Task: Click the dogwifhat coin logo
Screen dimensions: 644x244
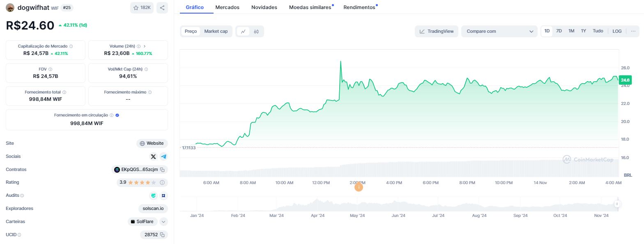Action: [10, 8]
